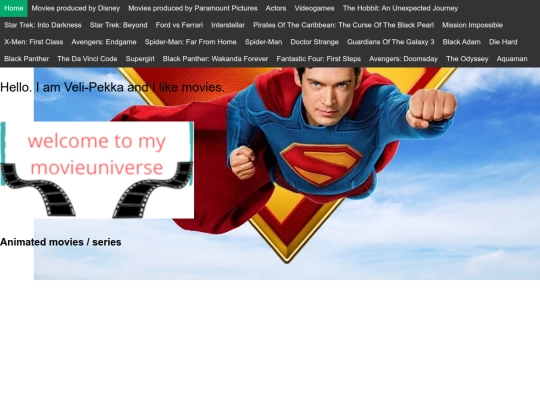Click the Black Panther nav link

(27, 59)
